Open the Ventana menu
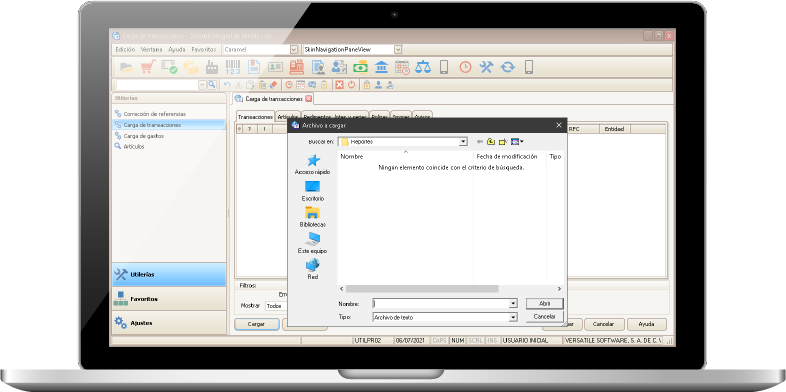Screen dimensions: 786x392 pos(151,50)
